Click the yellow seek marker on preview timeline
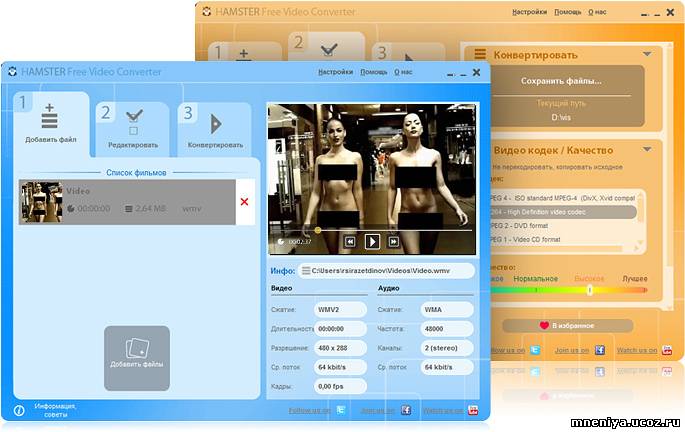 (x=318, y=230)
